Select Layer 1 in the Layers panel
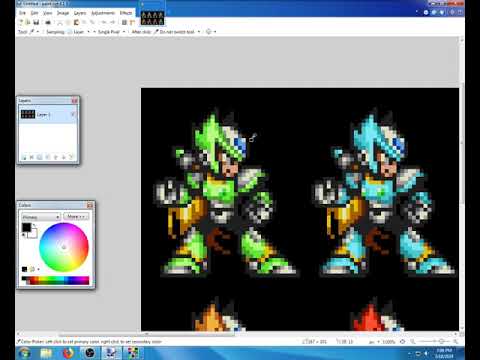Viewport: 480px width, 360px height. coord(48,114)
